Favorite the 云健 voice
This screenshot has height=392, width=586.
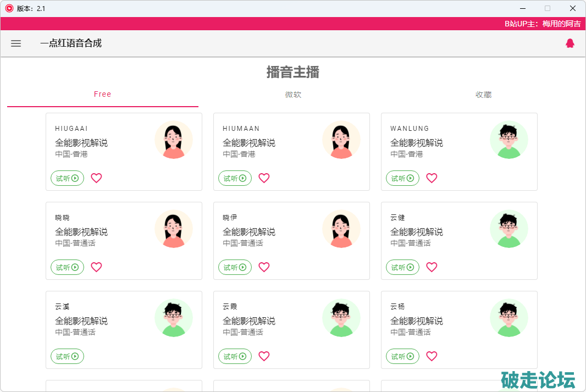tap(432, 267)
